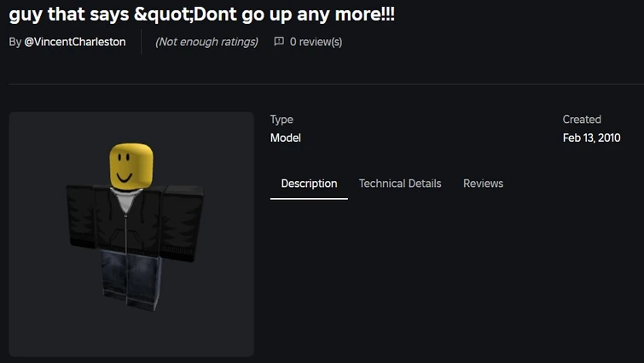This screenshot has width=644, height=363.
Task: Click the (Not enough ratings) text
Action: pyautogui.click(x=206, y=42)
